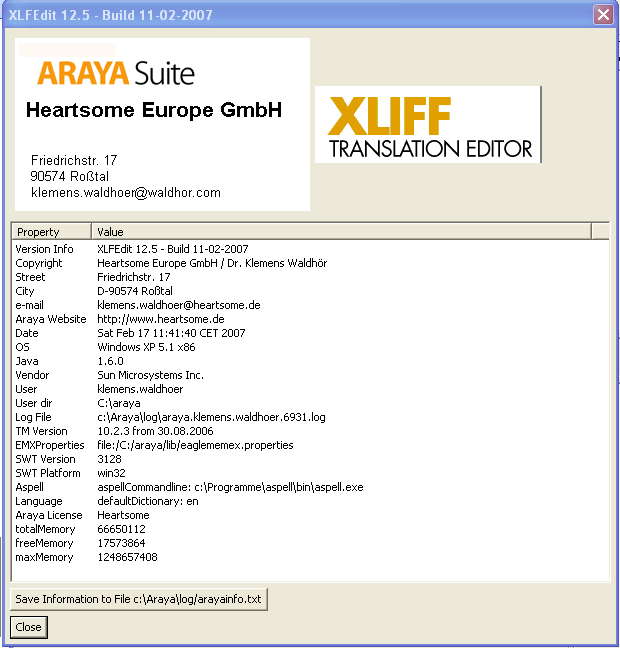The image size is (620, 648).
Task: Select the Java version row
Action: 26,361
